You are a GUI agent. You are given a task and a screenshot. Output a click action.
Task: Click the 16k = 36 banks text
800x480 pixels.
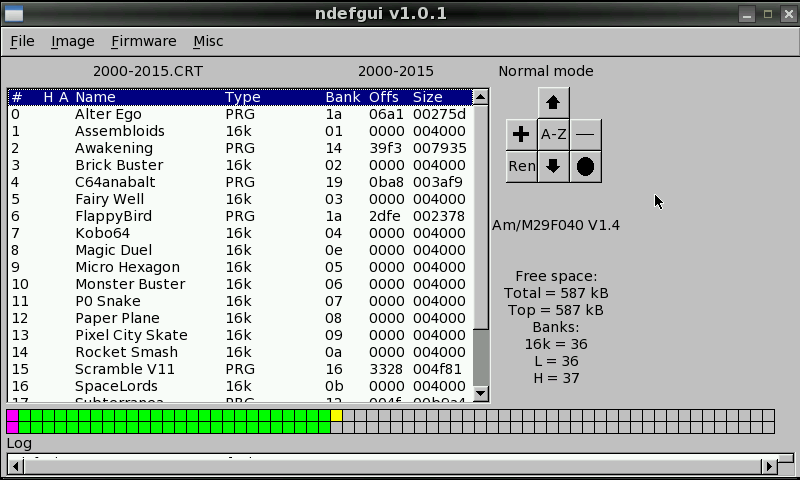(556, 344)
